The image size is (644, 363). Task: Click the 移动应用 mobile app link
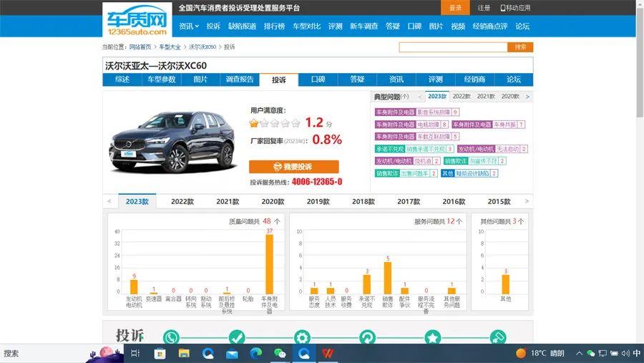pyautogui.click(x=514, y=8)
